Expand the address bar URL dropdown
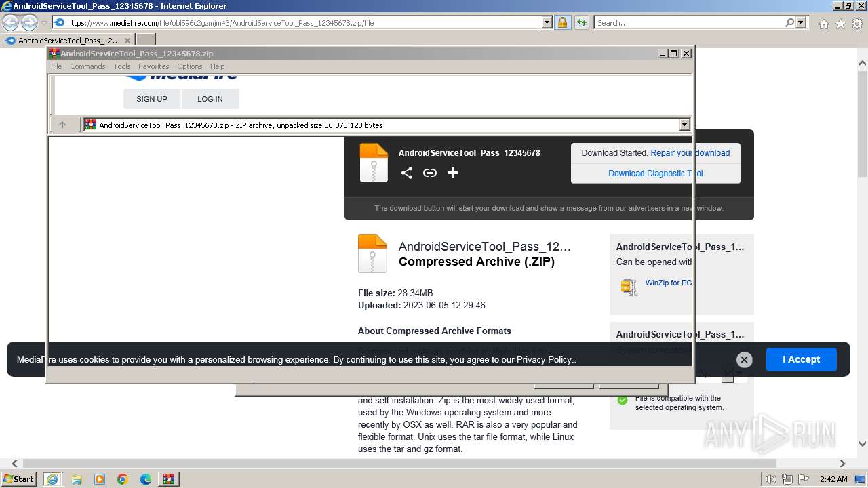 (547, 22)
